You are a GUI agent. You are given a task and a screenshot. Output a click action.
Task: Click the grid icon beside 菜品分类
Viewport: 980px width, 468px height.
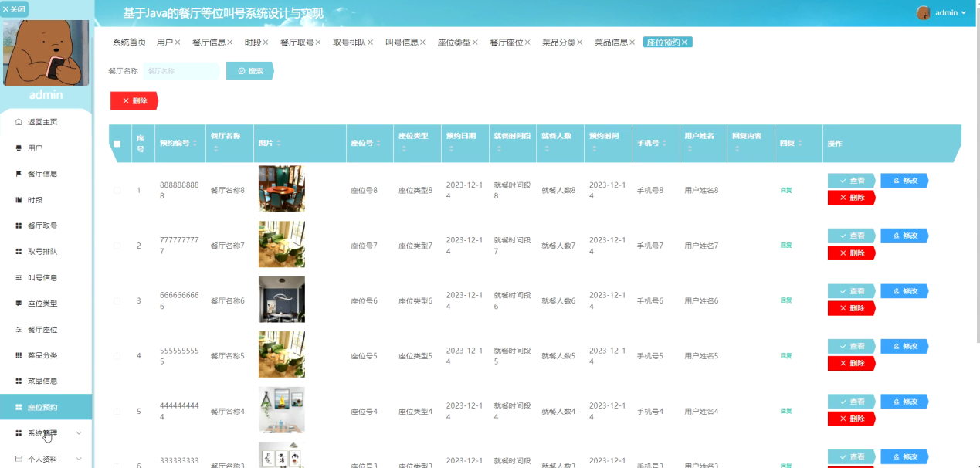pyautogui.click(x=19, y=355)
